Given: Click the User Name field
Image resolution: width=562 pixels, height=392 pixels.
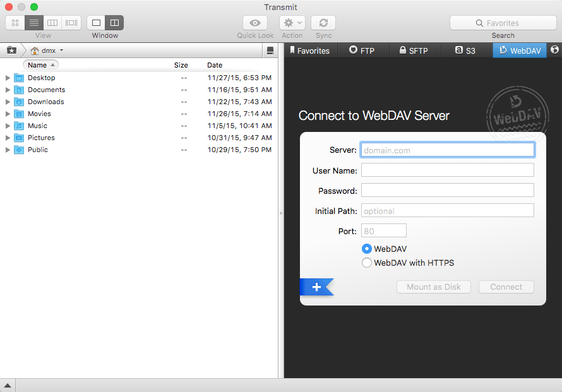Looking at the screenshot, I should tap(447, 170).
